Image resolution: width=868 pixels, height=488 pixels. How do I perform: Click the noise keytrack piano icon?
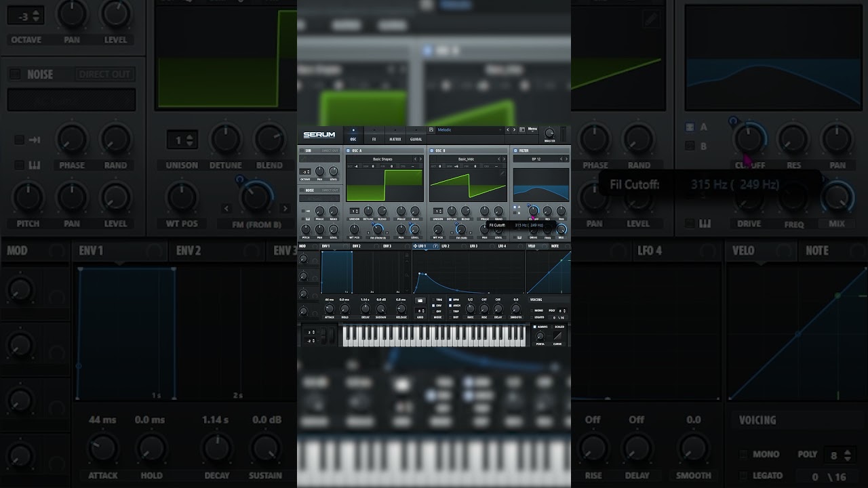(x=308, y=218)
